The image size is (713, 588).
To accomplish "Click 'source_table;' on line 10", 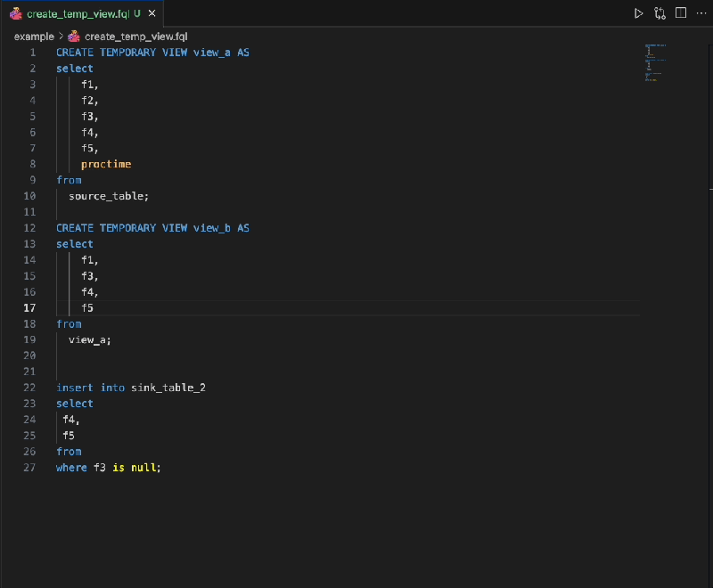I will pos(109,196).
